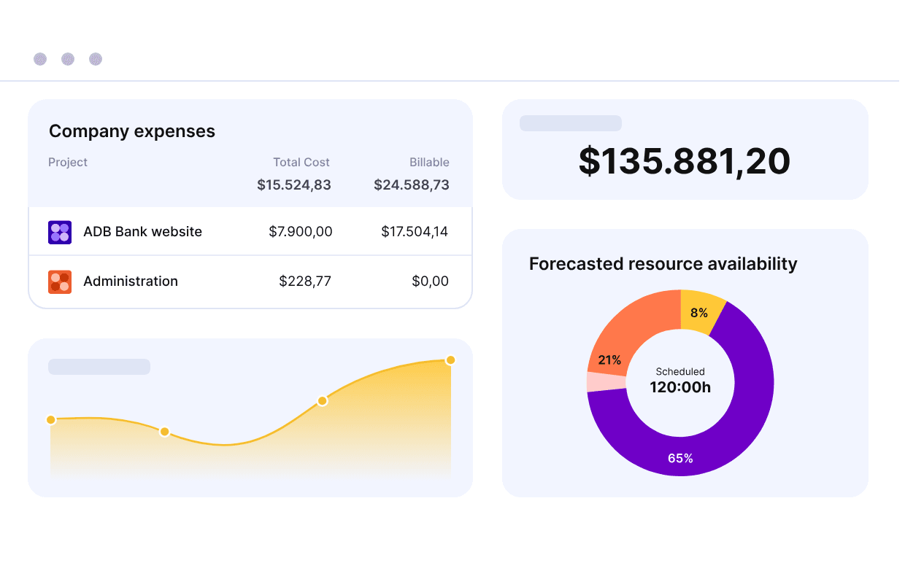Click the $0,00 Administration billable value
This screenshot has height=571, width=924.
point(431,281)
